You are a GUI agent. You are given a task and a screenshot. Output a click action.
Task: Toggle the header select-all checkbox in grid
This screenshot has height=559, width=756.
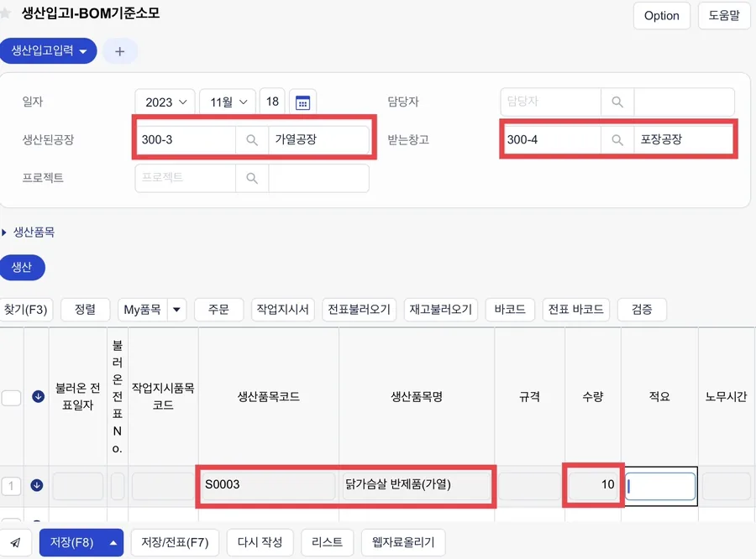[x=11, y=398]
